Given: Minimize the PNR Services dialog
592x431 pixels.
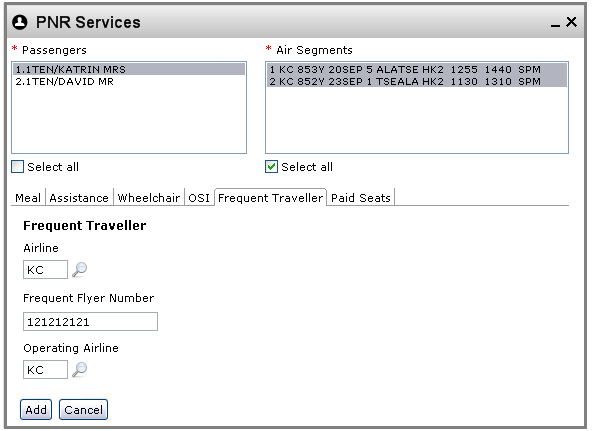Looking at the screenshot, I should [555, 25].
